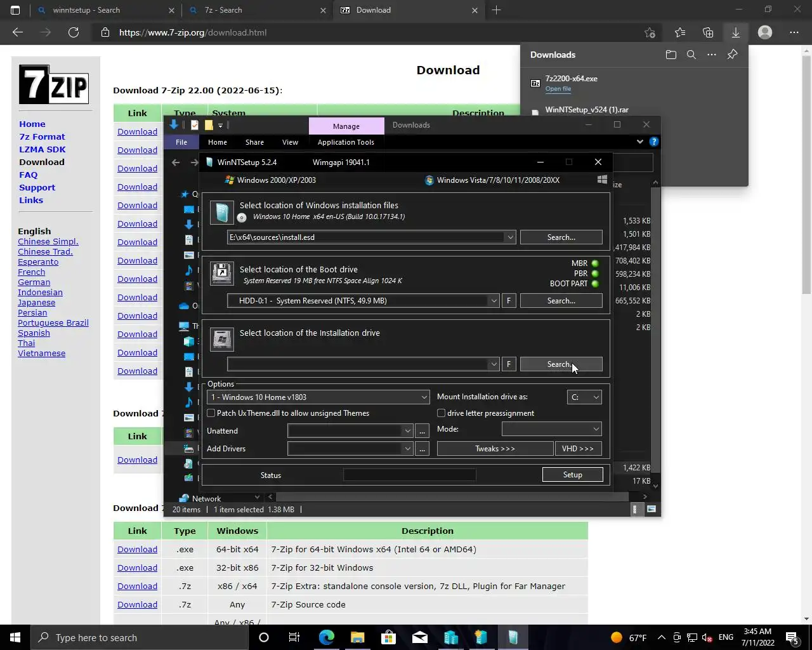
Task: Open Application Tools ribbon tab
Action: tap(346, 142)
